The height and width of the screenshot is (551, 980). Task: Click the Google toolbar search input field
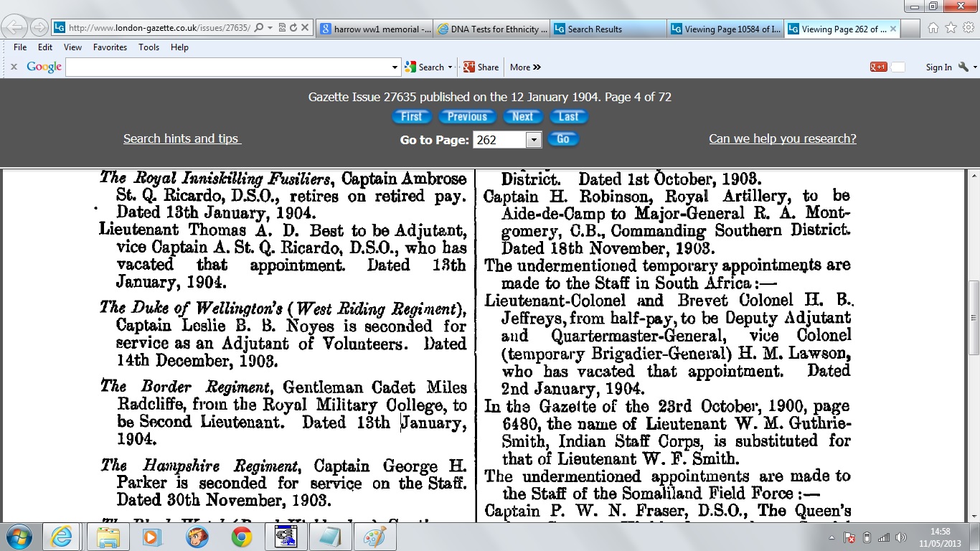tap(228, 67)
